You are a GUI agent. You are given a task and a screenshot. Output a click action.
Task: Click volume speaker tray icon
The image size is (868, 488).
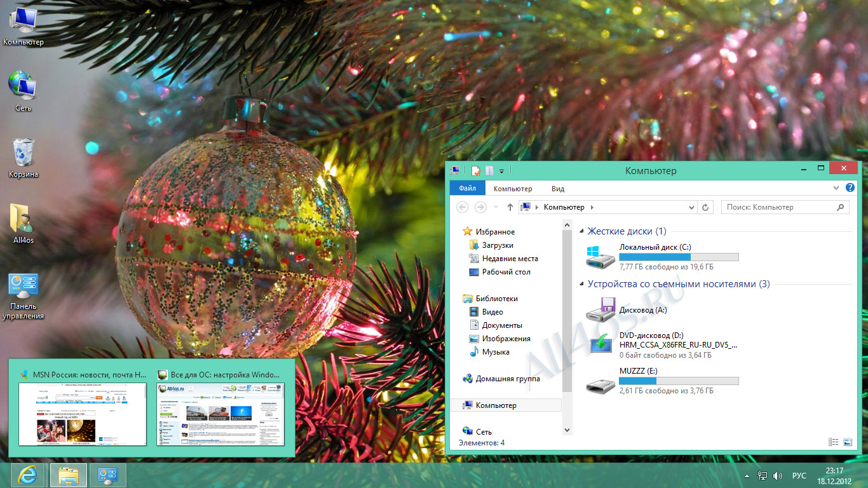coord(777,476)
